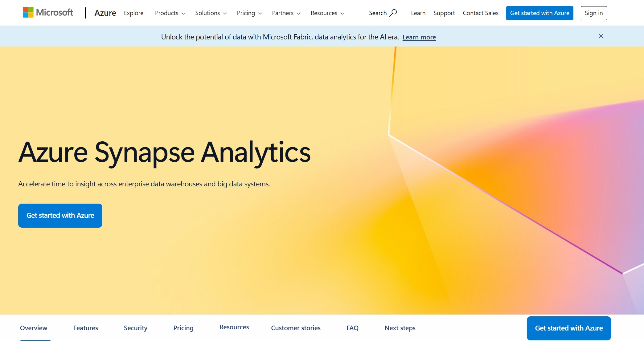Expand the Products dropdown
The width and height of the screenshot is (644, 341).
click(x=170, y=13)
